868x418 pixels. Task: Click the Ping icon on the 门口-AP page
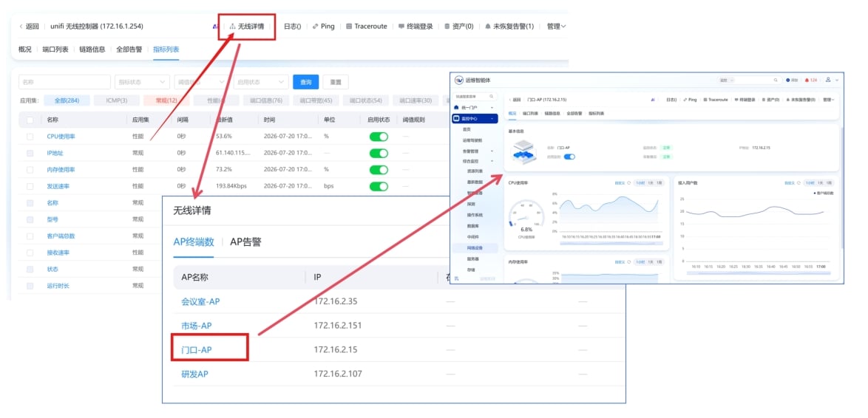point(685,100)
